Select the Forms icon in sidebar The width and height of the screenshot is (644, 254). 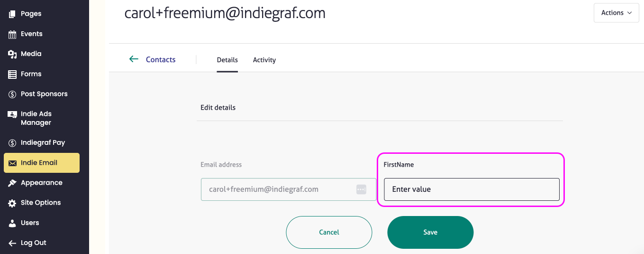pos(12,74)
